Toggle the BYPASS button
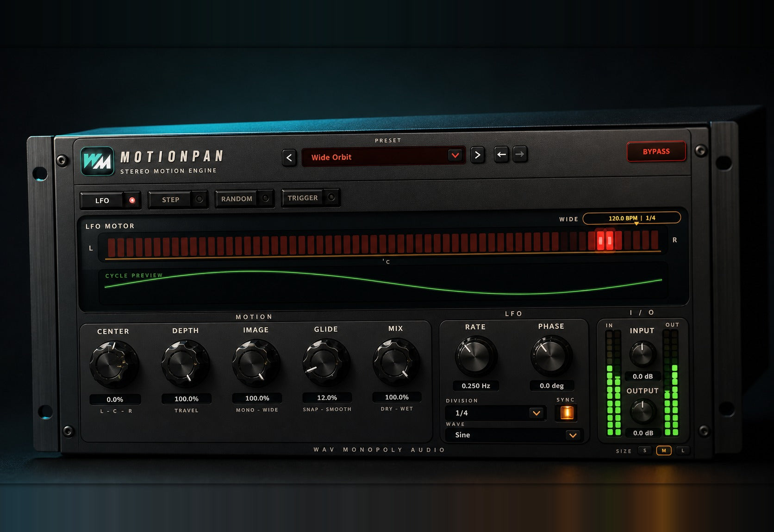The image size is (774, 532). tap(656, 151)
